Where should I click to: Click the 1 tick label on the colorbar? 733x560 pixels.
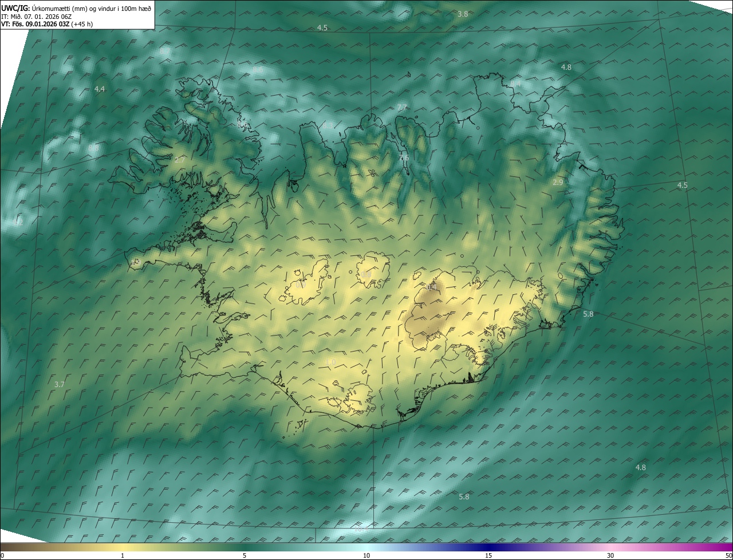click(x=123, y=555)
